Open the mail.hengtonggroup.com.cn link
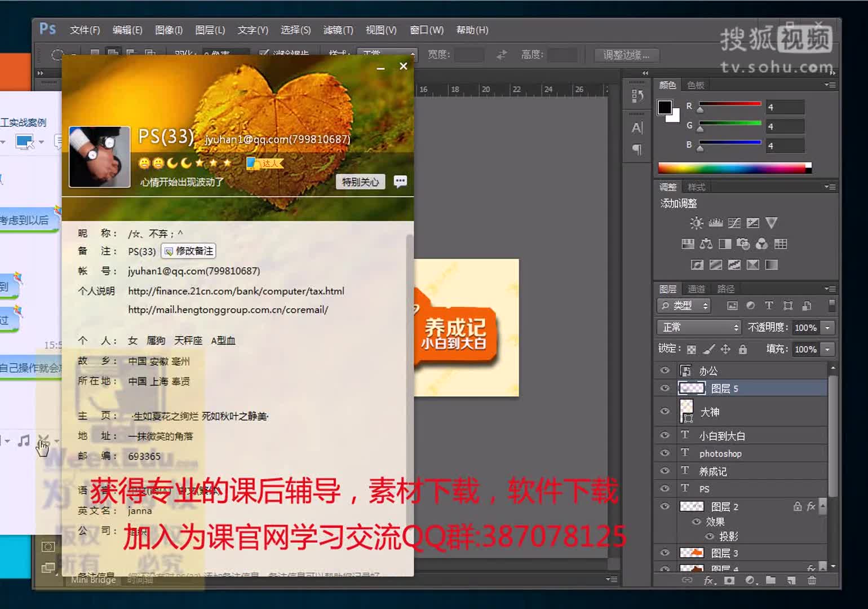868x609 pixels. 228,310
